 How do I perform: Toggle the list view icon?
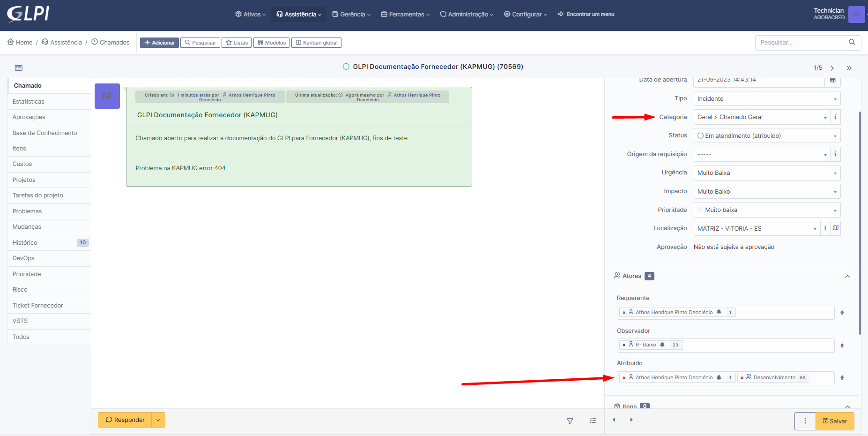pyautogui.click(x=19, y=68)
